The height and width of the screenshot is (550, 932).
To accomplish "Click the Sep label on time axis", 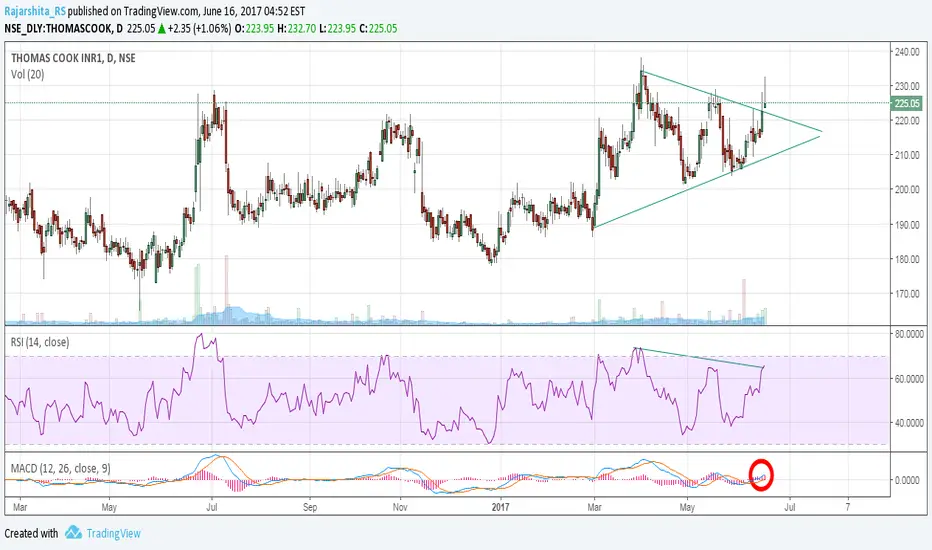I will coord(310,507).
